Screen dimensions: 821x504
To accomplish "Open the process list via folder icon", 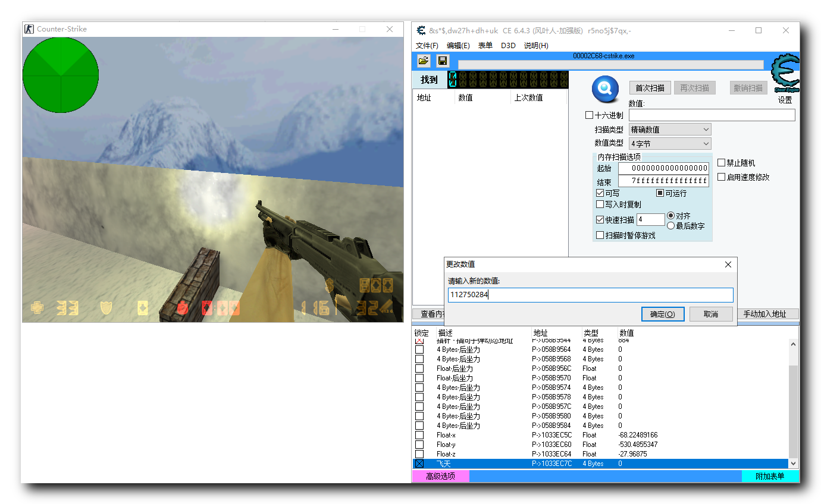I will 424,61.
